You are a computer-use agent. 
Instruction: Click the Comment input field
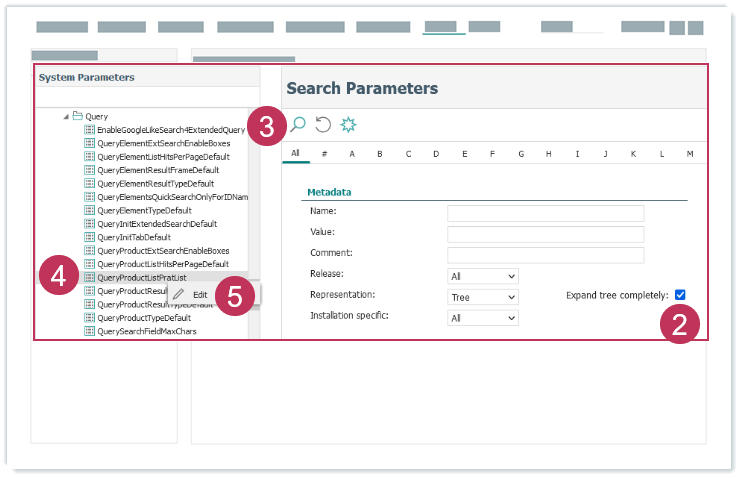tap(545, 255)
